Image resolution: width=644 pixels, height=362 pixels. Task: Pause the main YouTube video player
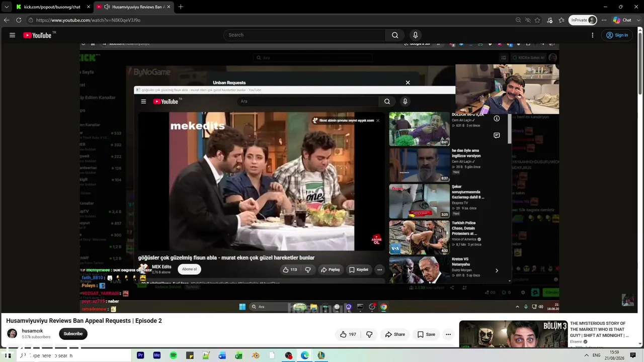pyautogui.click(x=319, y=177)
